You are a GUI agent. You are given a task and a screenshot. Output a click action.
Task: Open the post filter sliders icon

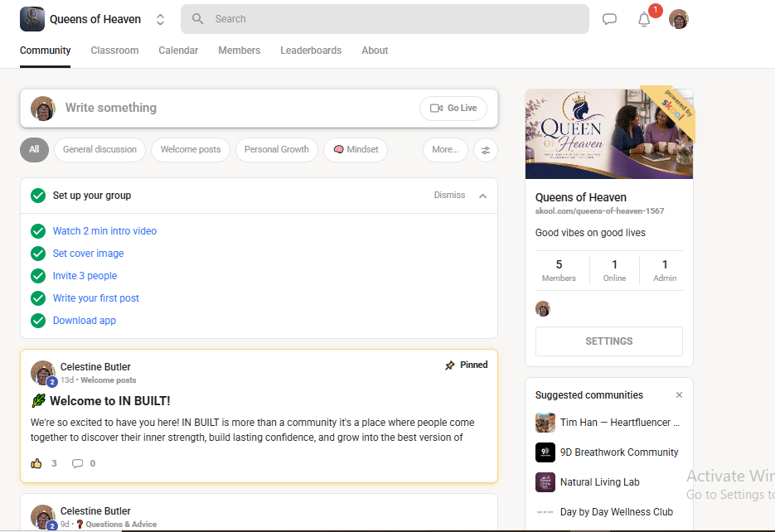[x=486, y=150]
